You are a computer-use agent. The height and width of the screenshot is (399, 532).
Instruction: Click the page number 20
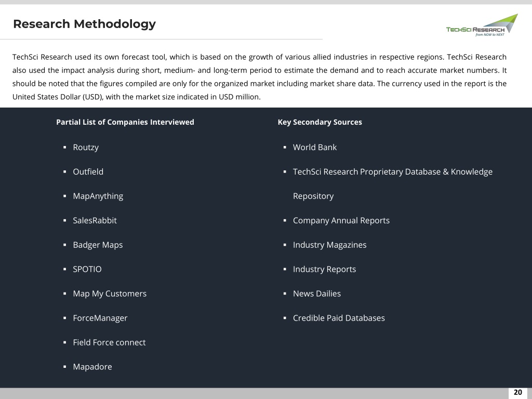tap(518, 392)
